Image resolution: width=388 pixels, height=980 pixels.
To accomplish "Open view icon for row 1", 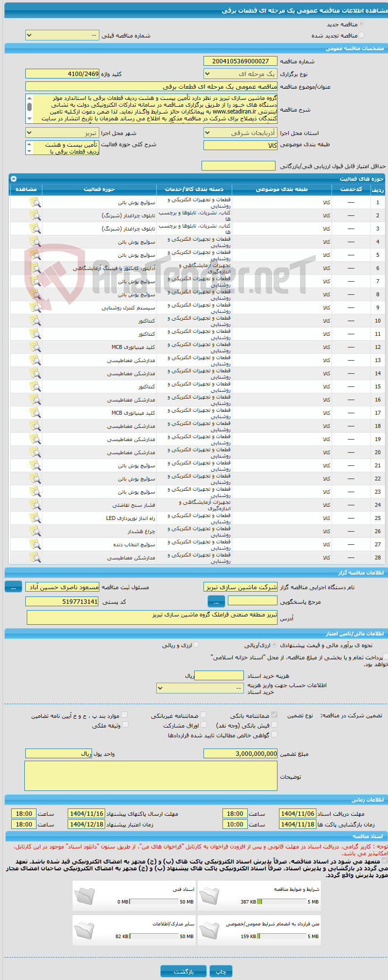I will pyautogui.click(x=35, y=202).
